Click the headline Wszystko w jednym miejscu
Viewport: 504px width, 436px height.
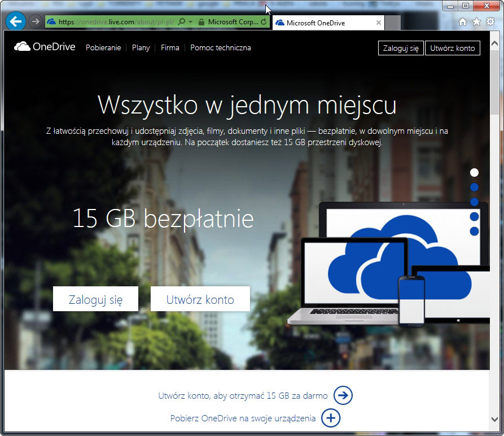click(x=247, y=105)
